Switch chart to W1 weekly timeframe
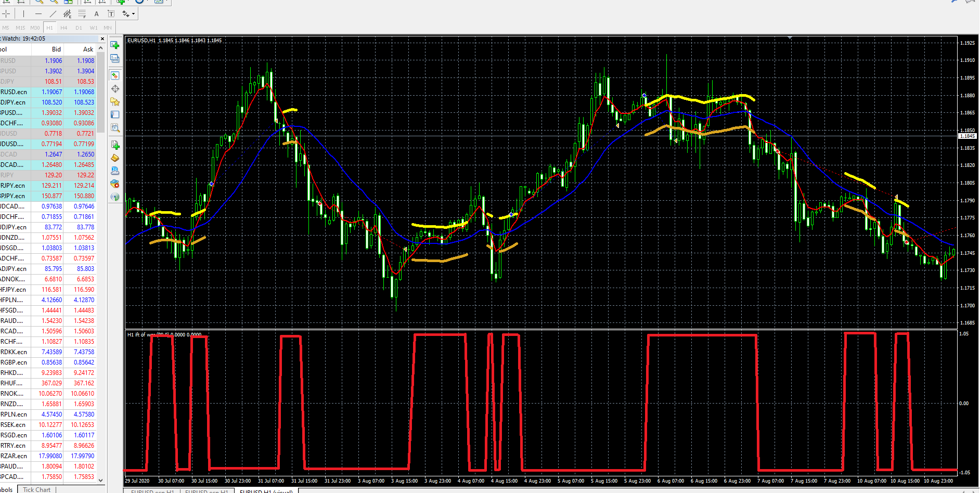The width and height of the screenshot is (980, 493). click(x=94, y=28)
